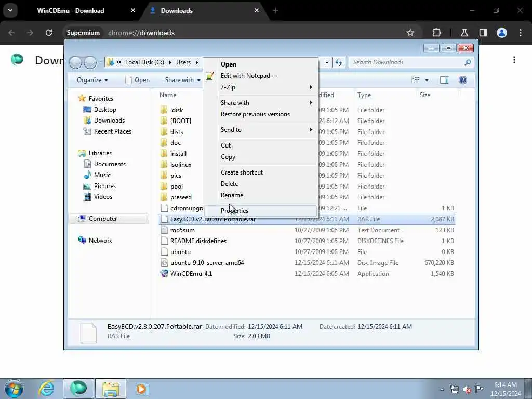Select Recent Places in navigation pane
Image resolution: width=532 pixels, height=399 pixels.
pos(107,131)
